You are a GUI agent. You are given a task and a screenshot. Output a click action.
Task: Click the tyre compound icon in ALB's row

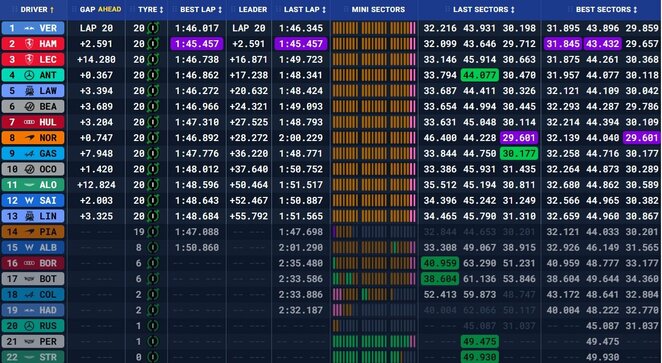(153, 247)
